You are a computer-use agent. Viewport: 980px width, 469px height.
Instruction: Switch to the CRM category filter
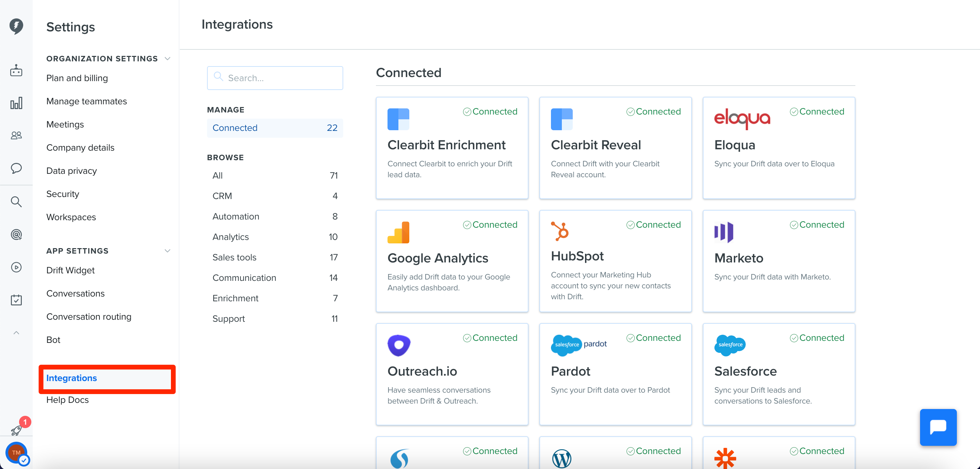(222, 196)
